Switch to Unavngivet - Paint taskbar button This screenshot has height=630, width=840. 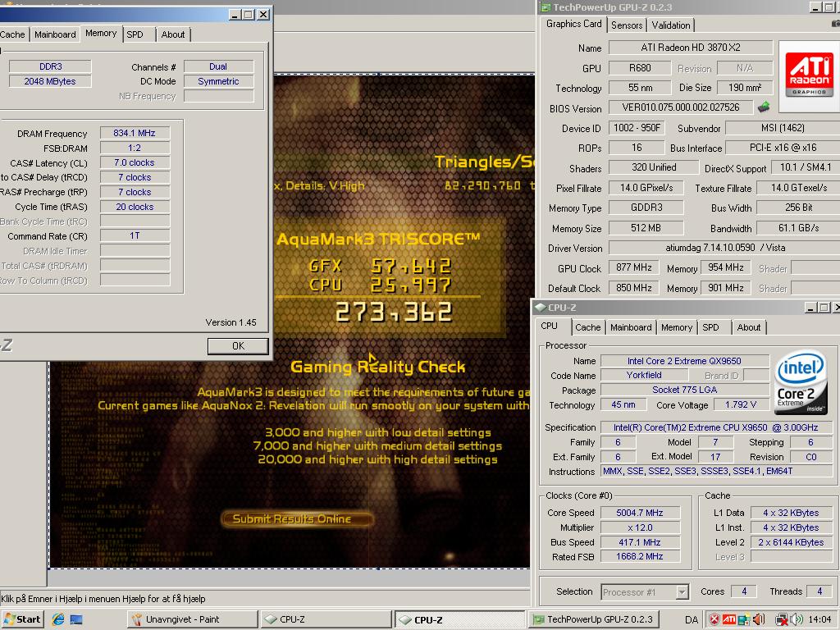[x=192, y=619]
